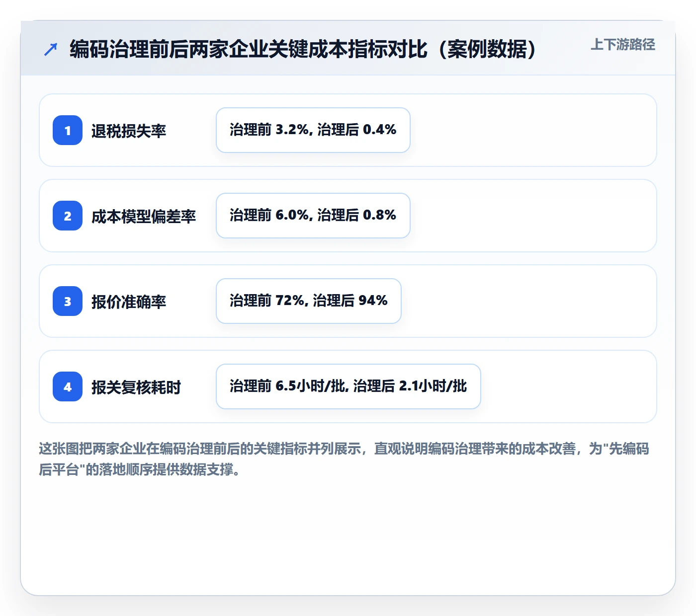Click the number 2 badge for 成本模型偏差率
Viewport: 696px width, 616px height.
point(68,216)
